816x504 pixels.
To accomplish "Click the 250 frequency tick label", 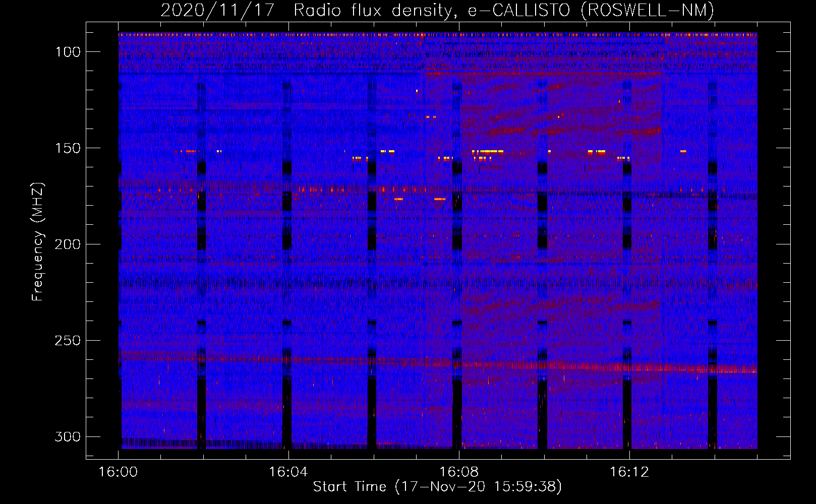I will click(67, 341).
